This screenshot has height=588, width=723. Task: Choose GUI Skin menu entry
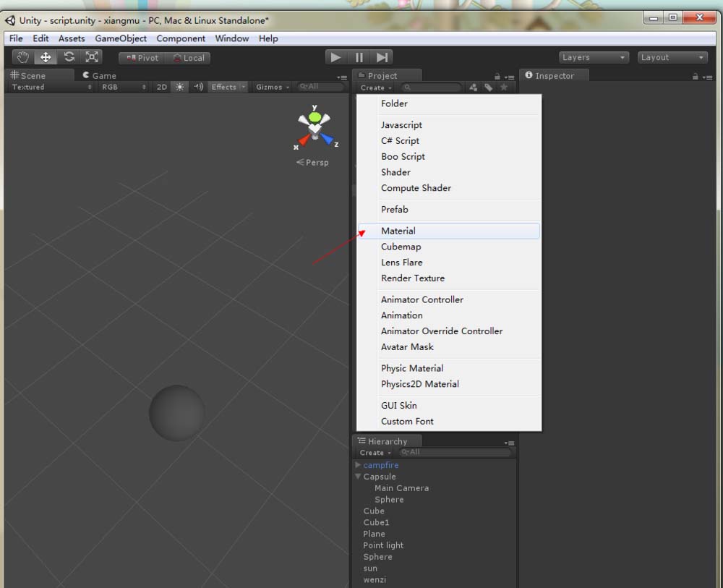tap(449, 406)
